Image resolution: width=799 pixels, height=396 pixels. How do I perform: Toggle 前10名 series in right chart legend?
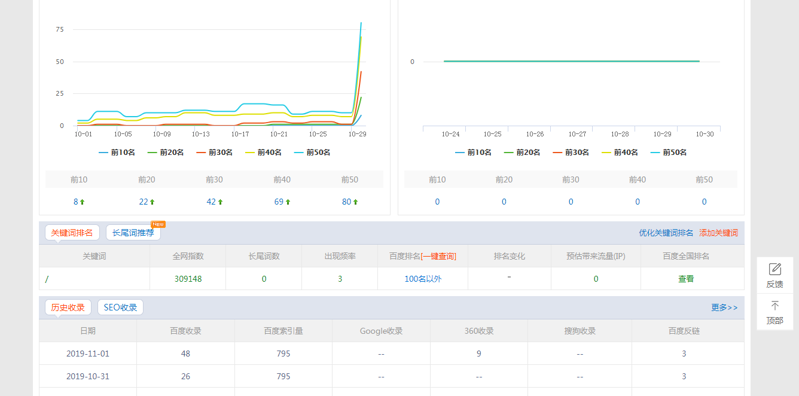473,152
